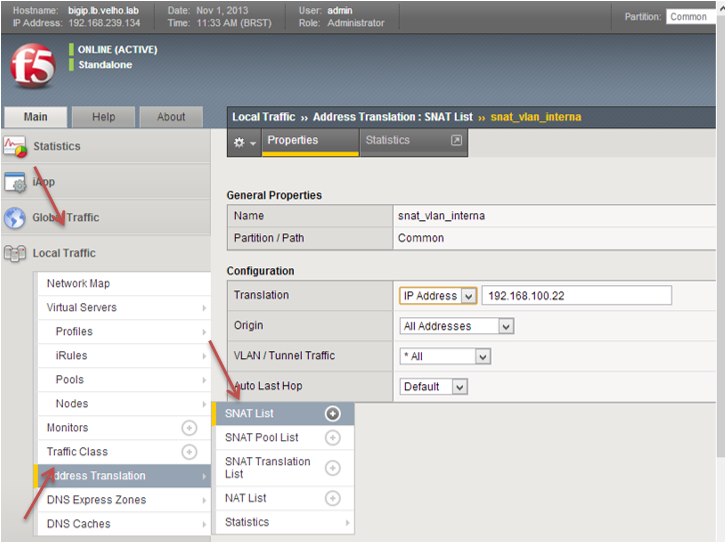Image resolution: width=728 pixels, height=545 pixels.
Task: Click the F5 logo icon
Action: tap(33, 67)
